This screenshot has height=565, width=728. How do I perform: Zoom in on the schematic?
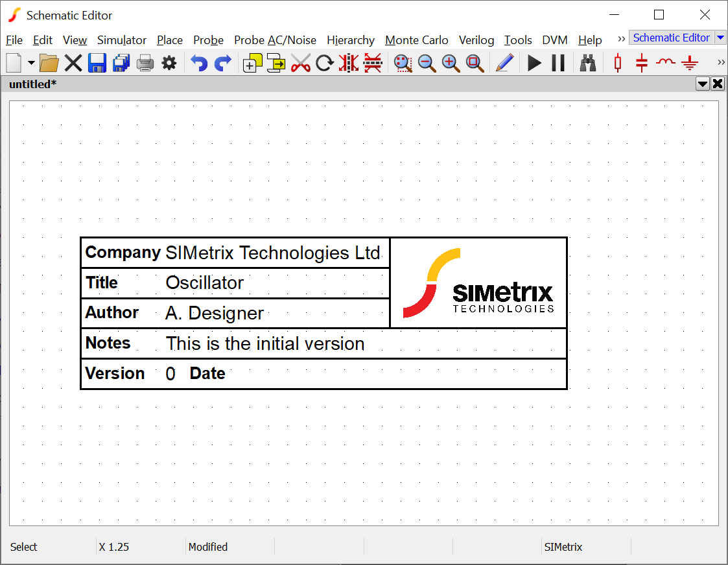pyautogui.click(x=451, y=63)
